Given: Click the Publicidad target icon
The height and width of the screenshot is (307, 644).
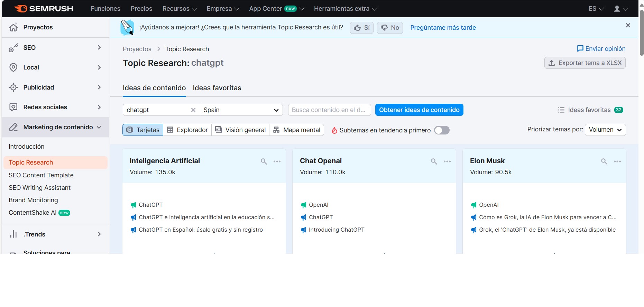Looking at the screenshot, I should click(13, 87).
